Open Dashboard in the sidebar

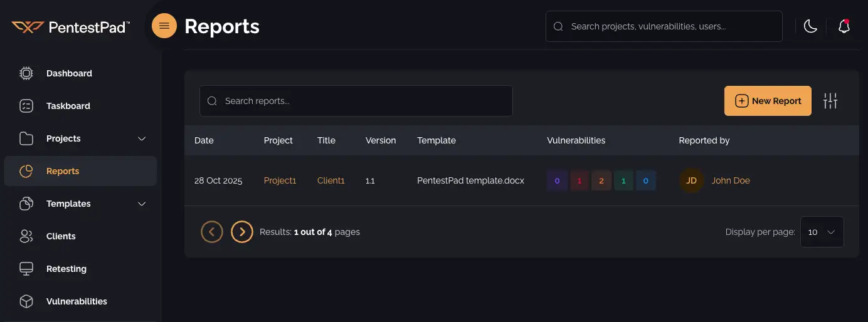(x=80, y=73)
